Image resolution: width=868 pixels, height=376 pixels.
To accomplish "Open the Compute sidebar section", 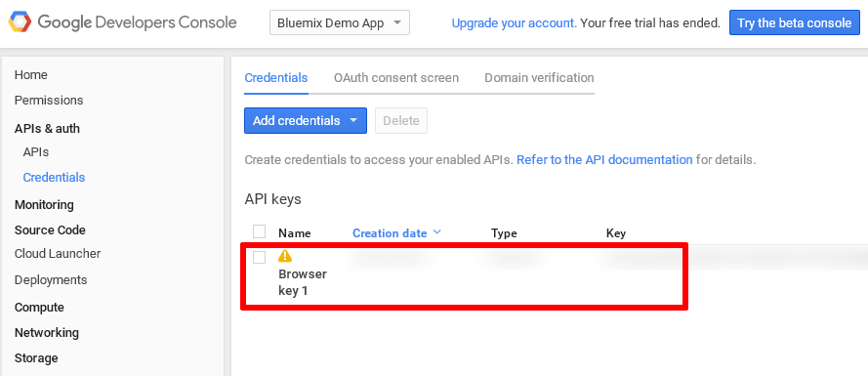I will [x=39, y=308].
